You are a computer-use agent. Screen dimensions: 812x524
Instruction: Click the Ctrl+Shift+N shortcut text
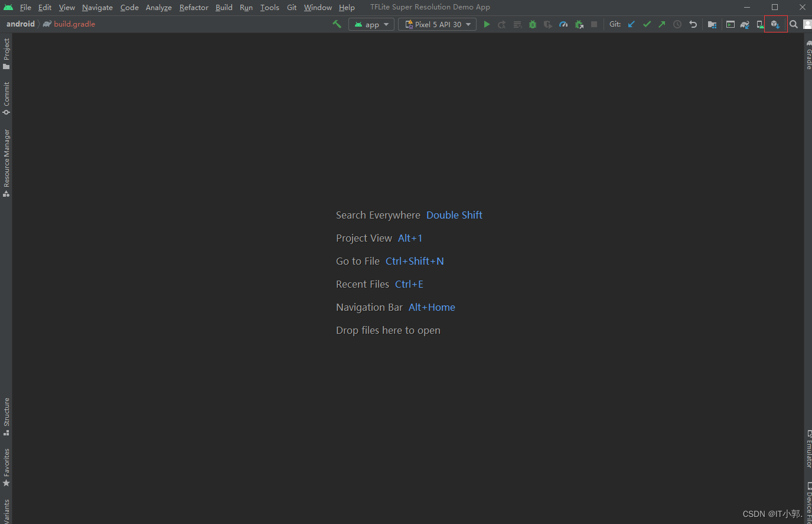[415, 261]
